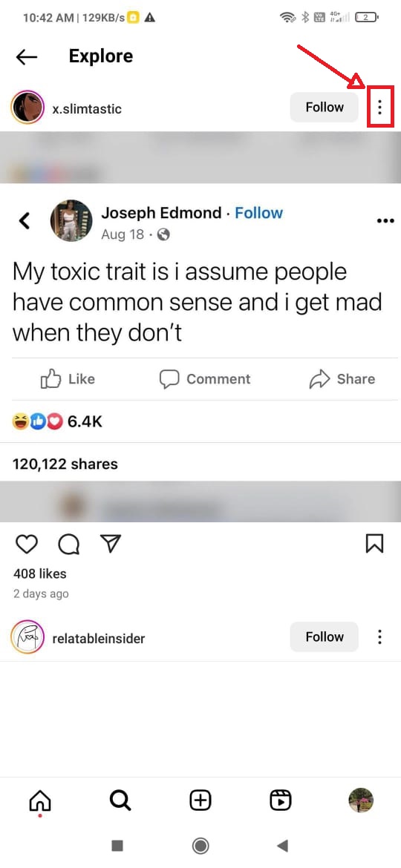Go to Home tab in bottom bar

click(x=40, y=801)
